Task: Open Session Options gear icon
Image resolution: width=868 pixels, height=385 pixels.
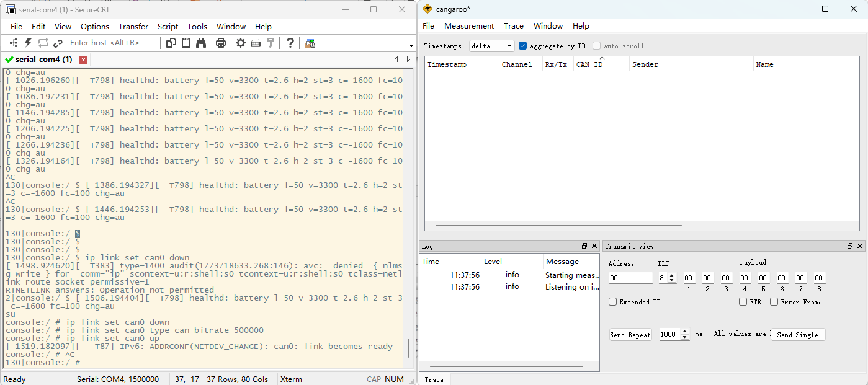Action: coord(240,43)
